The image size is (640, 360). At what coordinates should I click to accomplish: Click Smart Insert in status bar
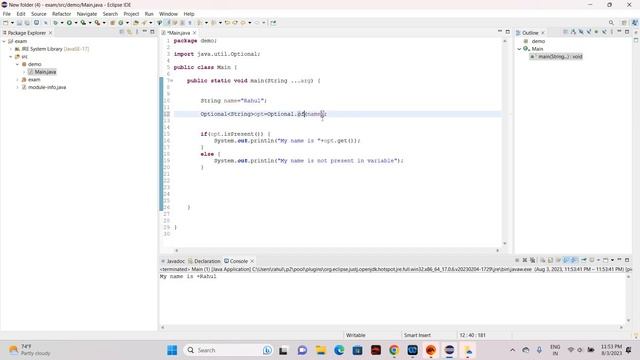417,335
